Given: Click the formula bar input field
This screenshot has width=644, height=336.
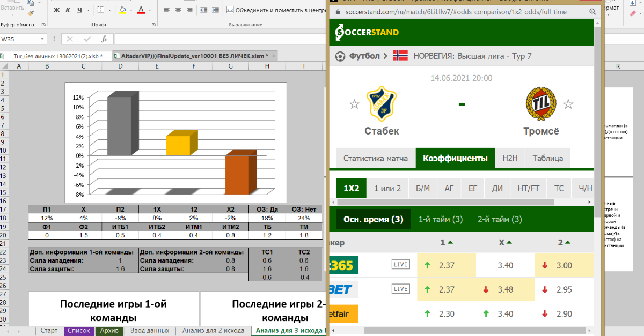Looking at the screenshot, I should [x=215, y=39].
